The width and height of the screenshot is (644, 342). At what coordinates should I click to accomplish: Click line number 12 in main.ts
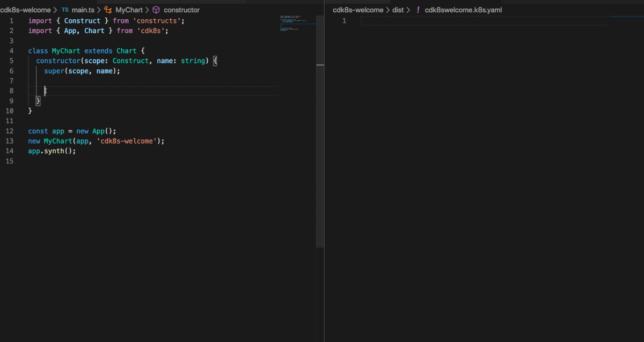point(10,131)
